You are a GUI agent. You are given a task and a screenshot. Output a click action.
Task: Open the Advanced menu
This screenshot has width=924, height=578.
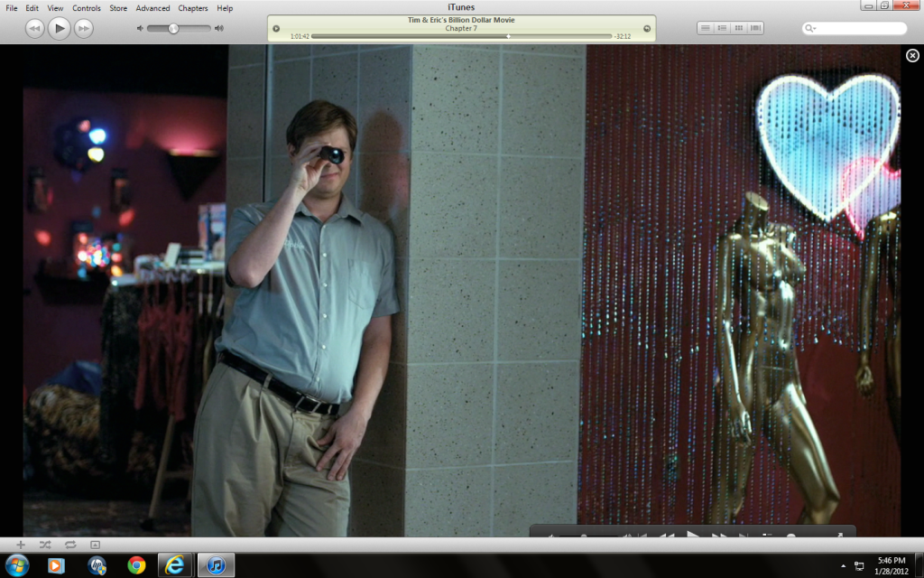click(x=152, y=8)
